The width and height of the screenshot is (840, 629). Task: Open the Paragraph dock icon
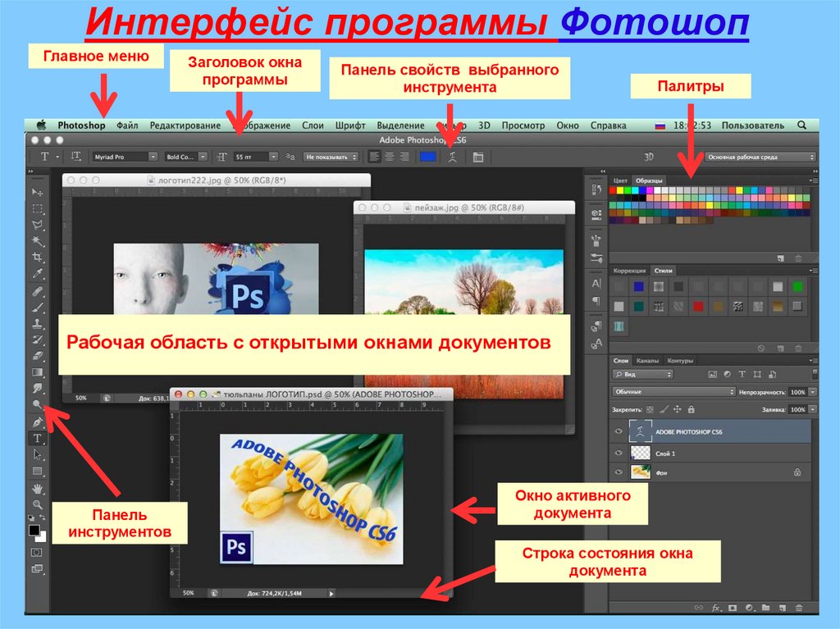point(596,301)
